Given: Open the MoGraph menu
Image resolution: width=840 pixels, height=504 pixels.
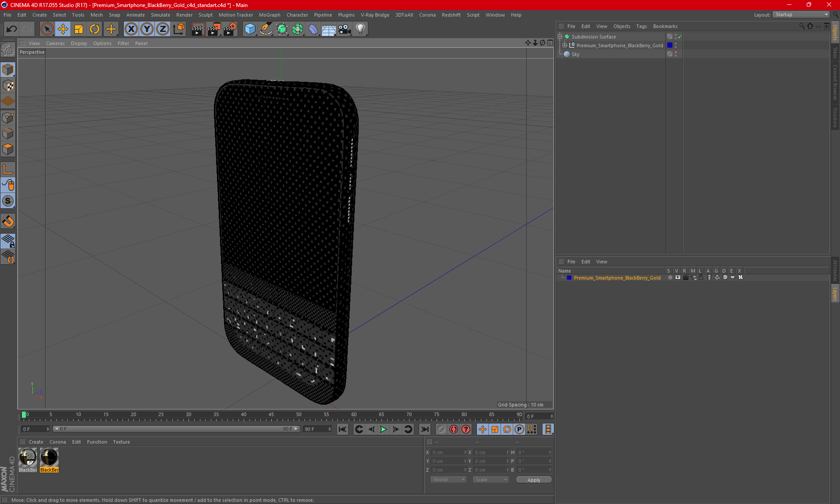Looking at the screenshot, I should click(269, 15).
